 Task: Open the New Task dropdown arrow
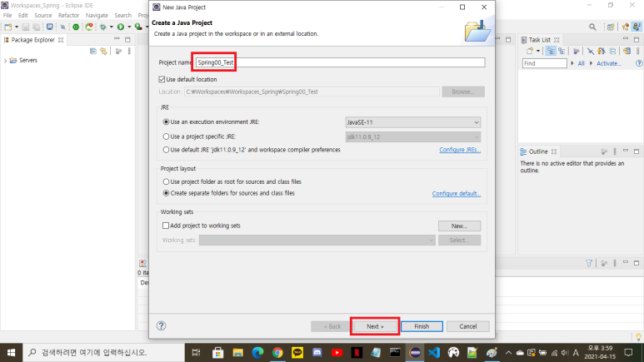point(538,51)
